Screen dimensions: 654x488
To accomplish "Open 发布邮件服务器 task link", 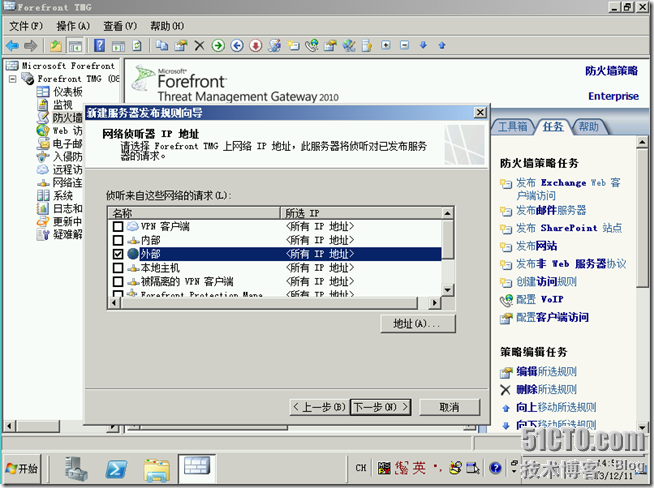I will [x=551, y=210].
